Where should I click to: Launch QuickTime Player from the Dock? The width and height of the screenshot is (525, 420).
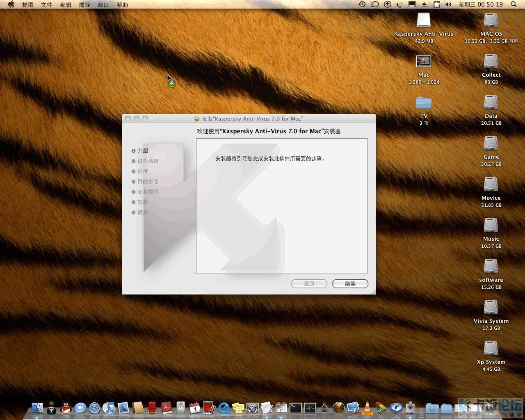(x=224, y=408)
